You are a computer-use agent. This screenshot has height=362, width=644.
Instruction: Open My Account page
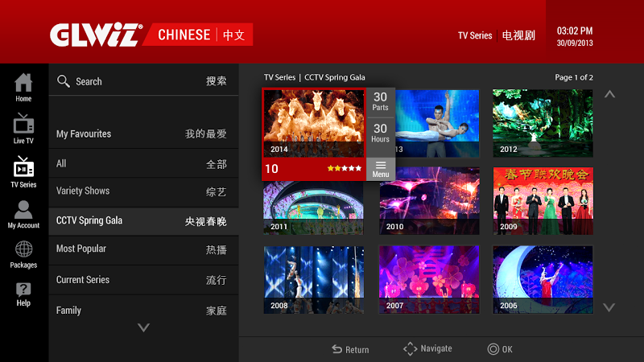[x=23, y=215]
